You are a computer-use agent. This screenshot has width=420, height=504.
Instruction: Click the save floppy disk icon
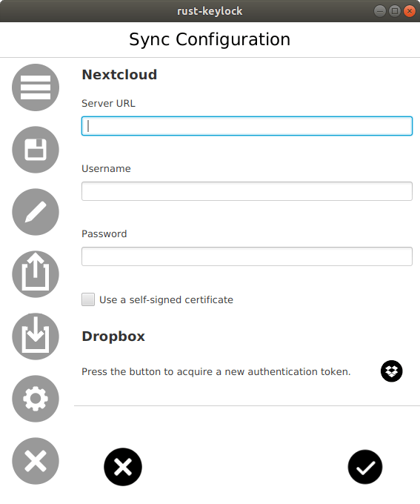pos(36,150)
